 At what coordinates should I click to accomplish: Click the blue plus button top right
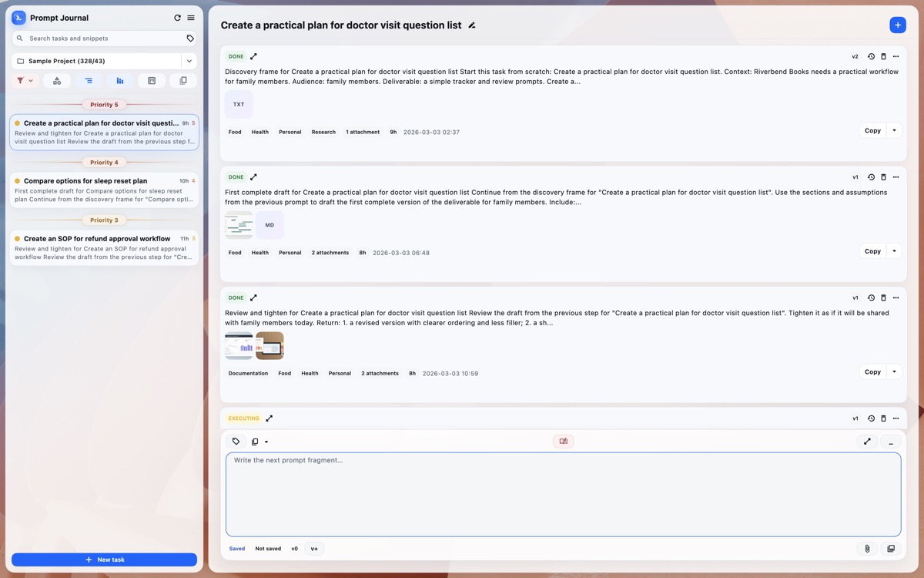898,25
